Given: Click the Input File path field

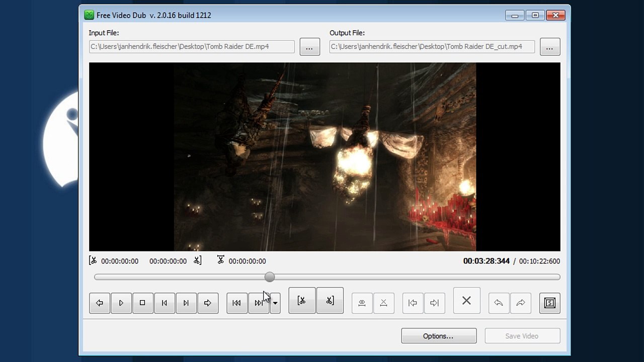Looking at the screenshot, I should pos(192,47).
